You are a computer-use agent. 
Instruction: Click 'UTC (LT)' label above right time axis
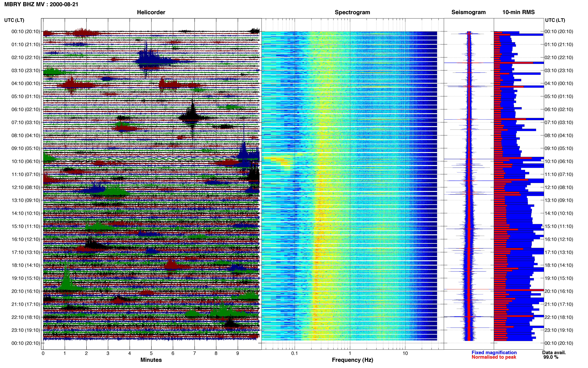coord(555,20)
